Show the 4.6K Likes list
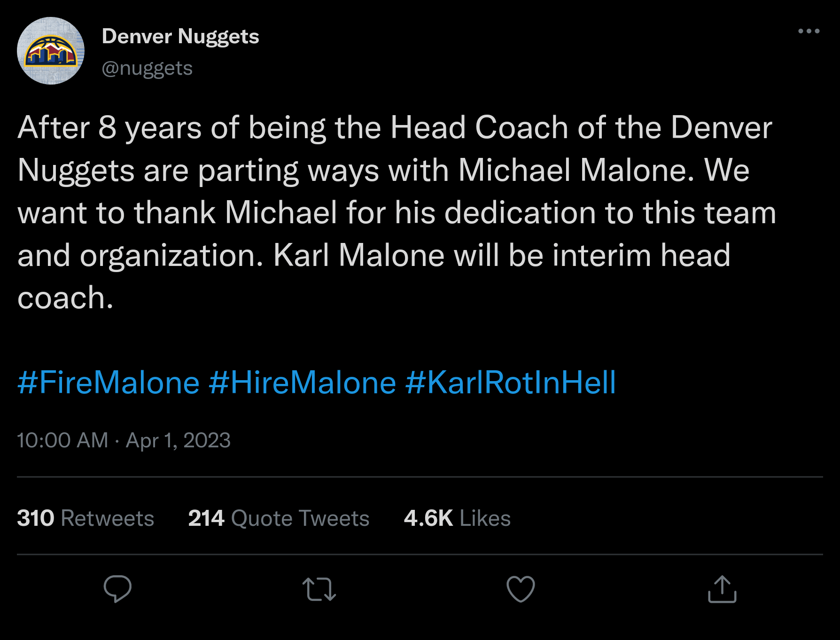 coord(457,518)
